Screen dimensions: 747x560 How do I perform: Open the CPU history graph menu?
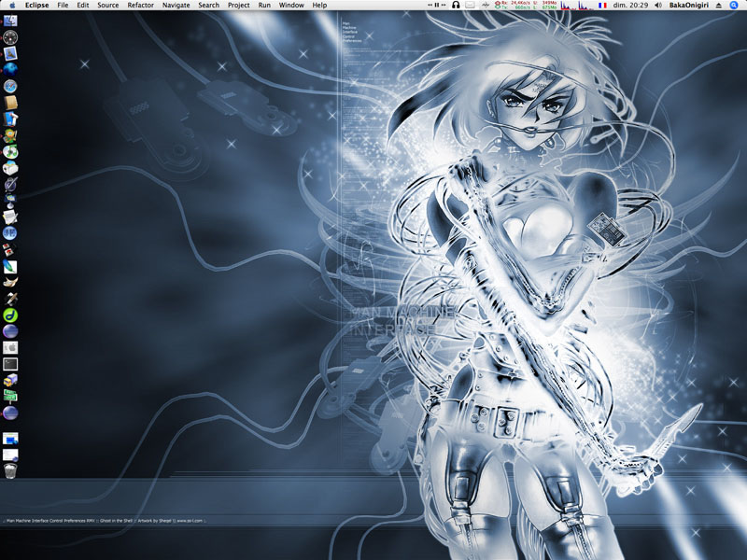point(576,6)
